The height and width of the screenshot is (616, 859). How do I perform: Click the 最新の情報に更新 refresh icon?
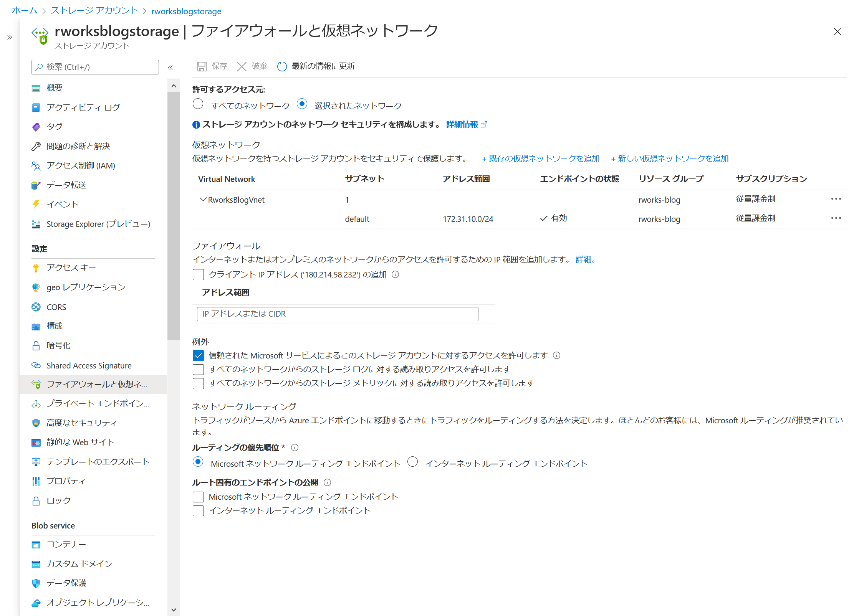click(282, 66)
